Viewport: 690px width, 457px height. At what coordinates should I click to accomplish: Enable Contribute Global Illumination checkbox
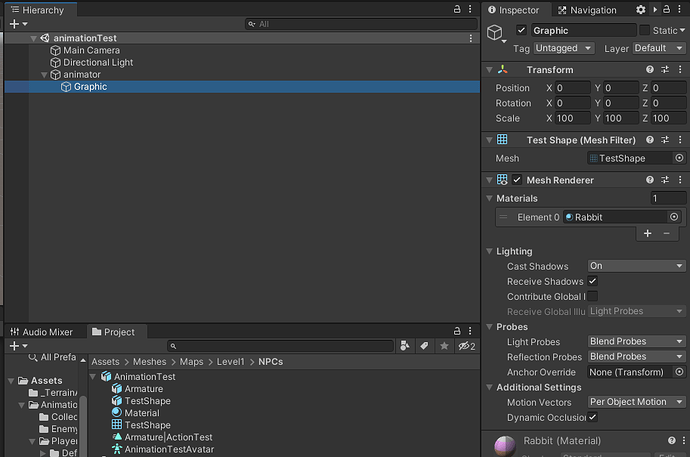click(593, 296)
